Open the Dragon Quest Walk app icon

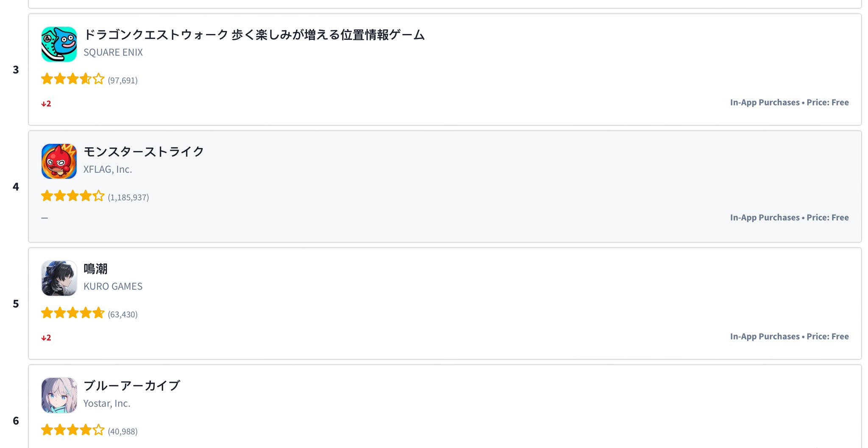(59, 44)
